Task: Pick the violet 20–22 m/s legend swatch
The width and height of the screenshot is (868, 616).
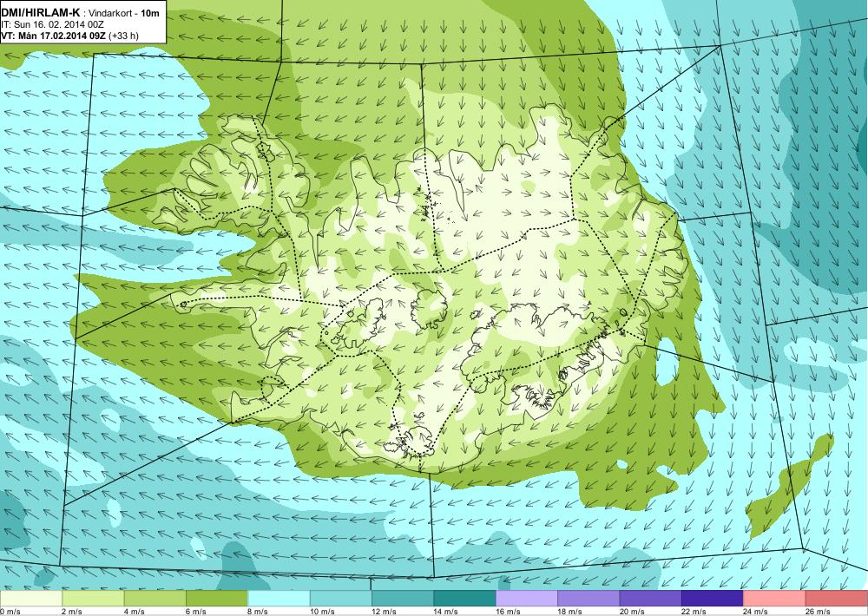Action: point(651,599)
